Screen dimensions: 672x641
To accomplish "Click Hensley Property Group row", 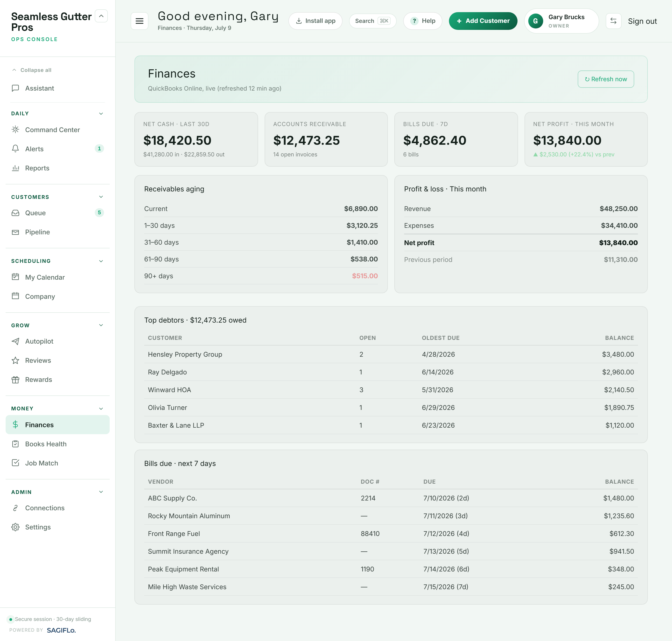I will pos(391,354).
